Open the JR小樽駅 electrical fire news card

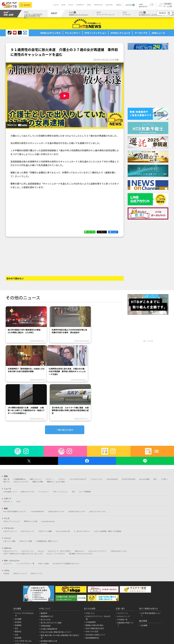pos(26,403)
